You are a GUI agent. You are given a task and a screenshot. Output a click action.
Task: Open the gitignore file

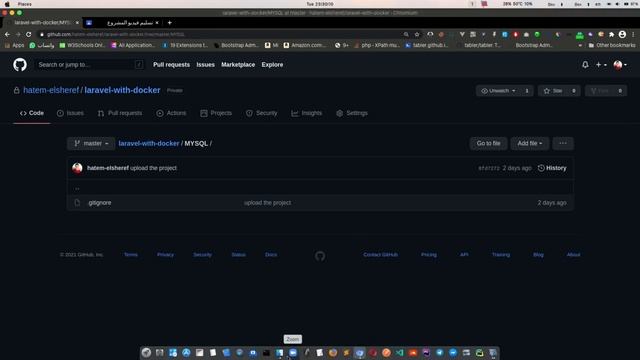pos(100,202)
